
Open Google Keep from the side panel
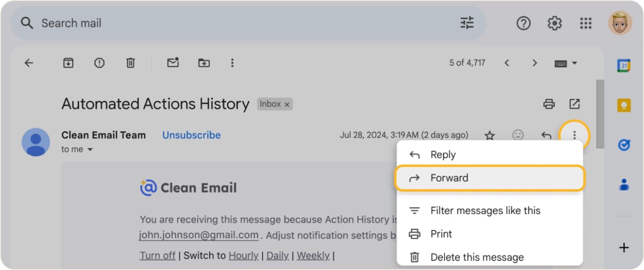pyautogui.click(x=623, y=105)
